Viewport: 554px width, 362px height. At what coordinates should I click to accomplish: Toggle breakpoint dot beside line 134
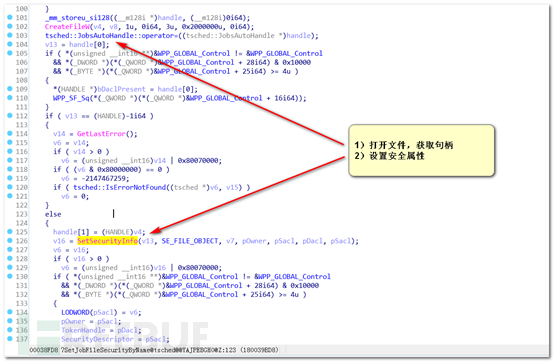(10, 312)
